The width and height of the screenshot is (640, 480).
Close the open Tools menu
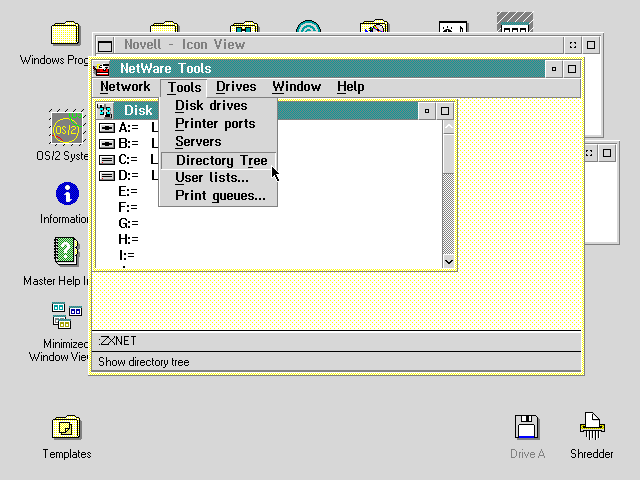(184, 87)
